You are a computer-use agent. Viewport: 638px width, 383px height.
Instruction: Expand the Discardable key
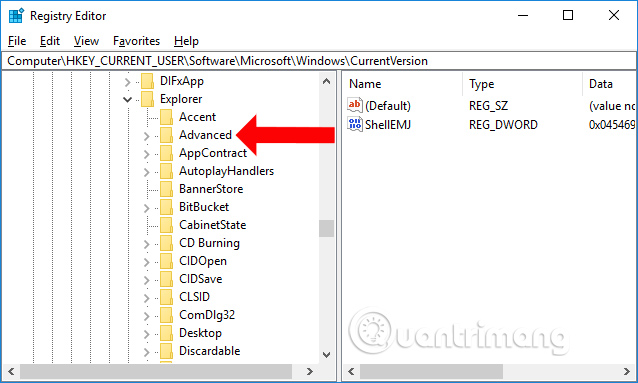click(x=146, y=352)
